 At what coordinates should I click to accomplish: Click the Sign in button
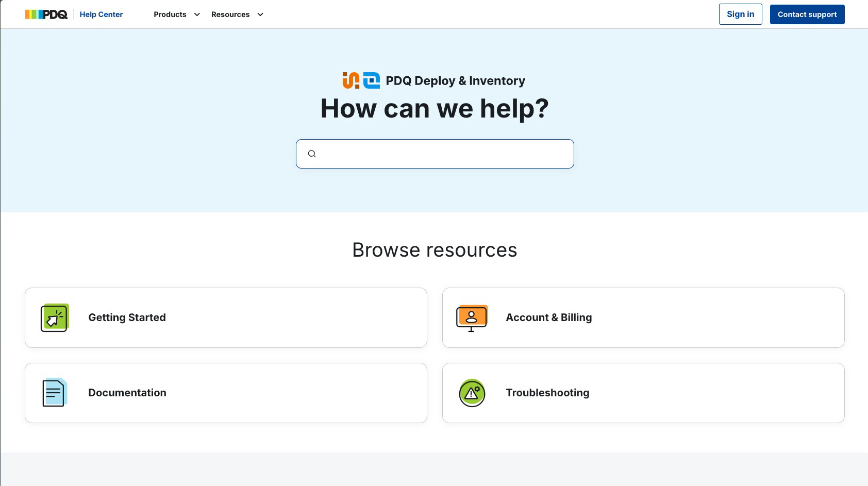[740, 14]
